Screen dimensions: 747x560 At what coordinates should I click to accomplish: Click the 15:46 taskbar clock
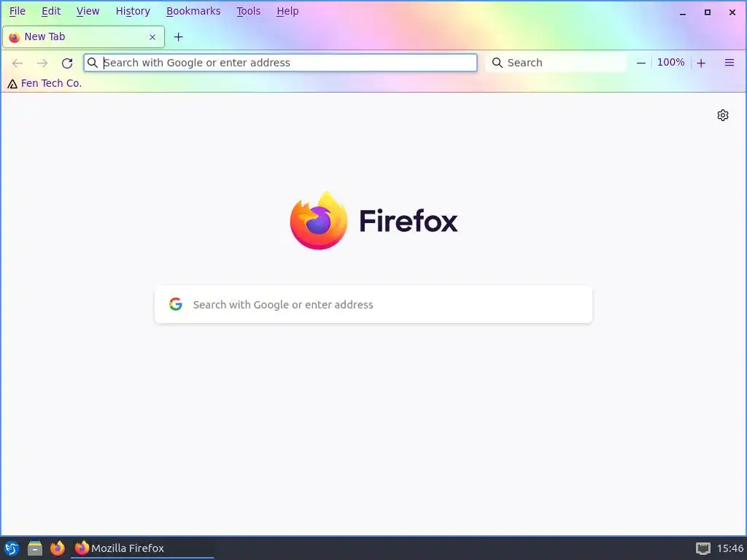[730, 548]
